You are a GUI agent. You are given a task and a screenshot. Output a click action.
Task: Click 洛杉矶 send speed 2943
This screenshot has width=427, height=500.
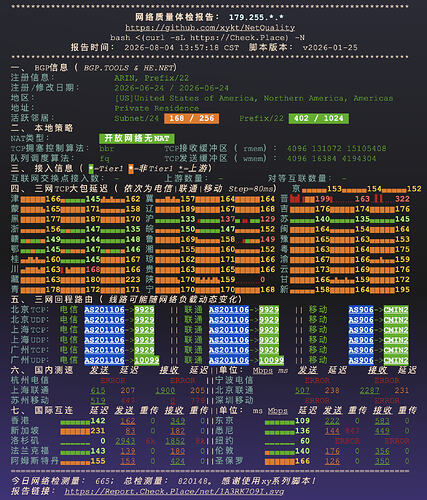click(x=125, y=441)
